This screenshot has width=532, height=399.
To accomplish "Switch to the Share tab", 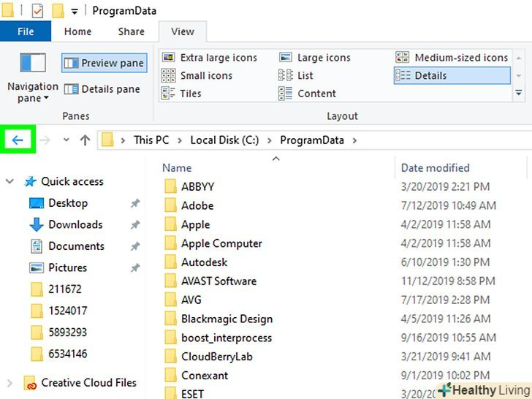I will [132, 31].
